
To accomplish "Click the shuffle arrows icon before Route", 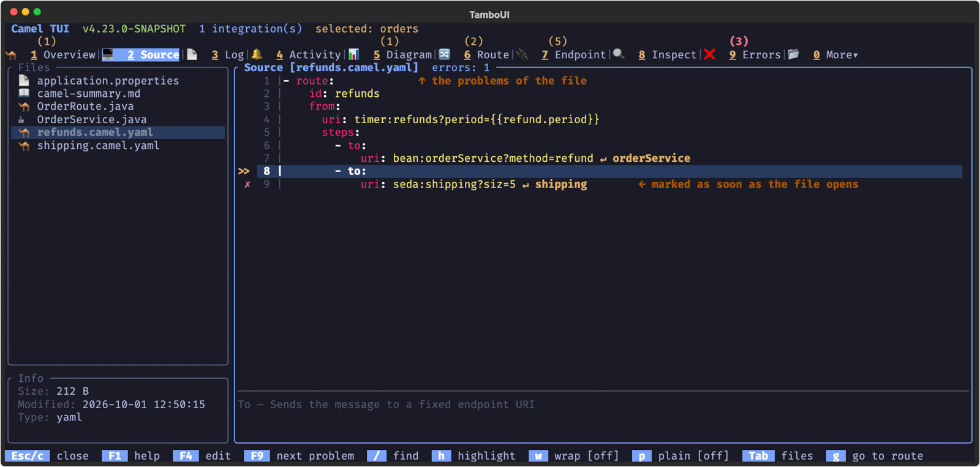I will (x=445, y=55).
